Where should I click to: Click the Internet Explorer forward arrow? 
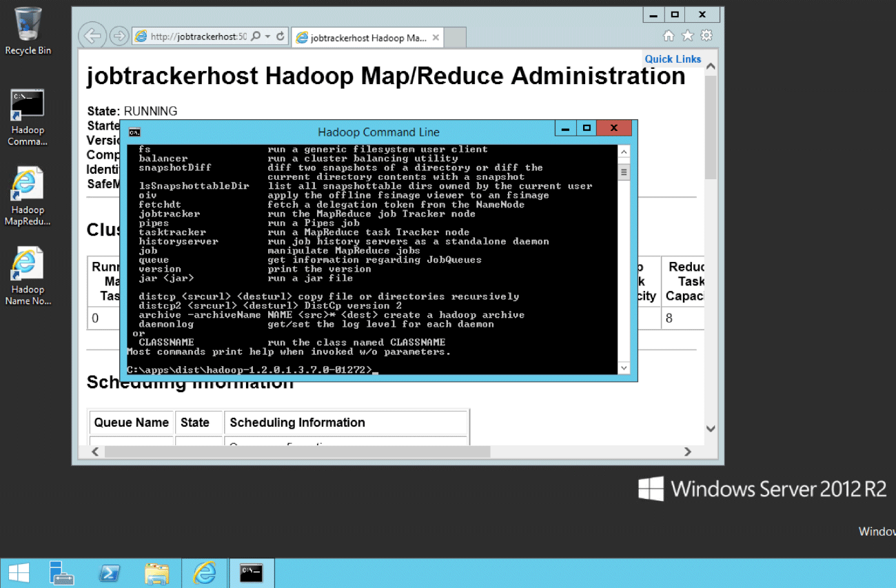pyautogui.click(x=119, y=36)
